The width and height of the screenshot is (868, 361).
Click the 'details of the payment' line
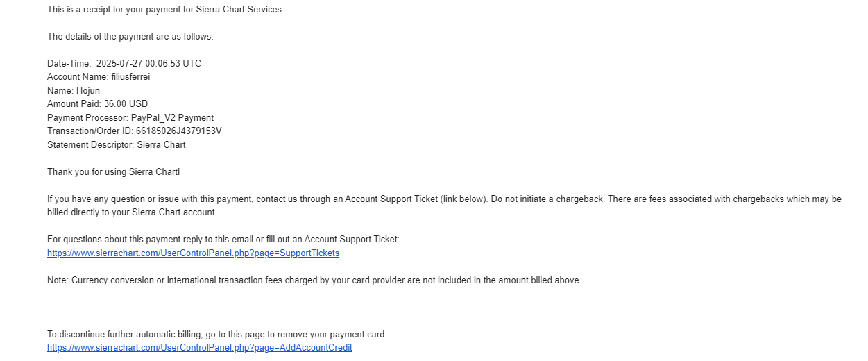[130, 37]
